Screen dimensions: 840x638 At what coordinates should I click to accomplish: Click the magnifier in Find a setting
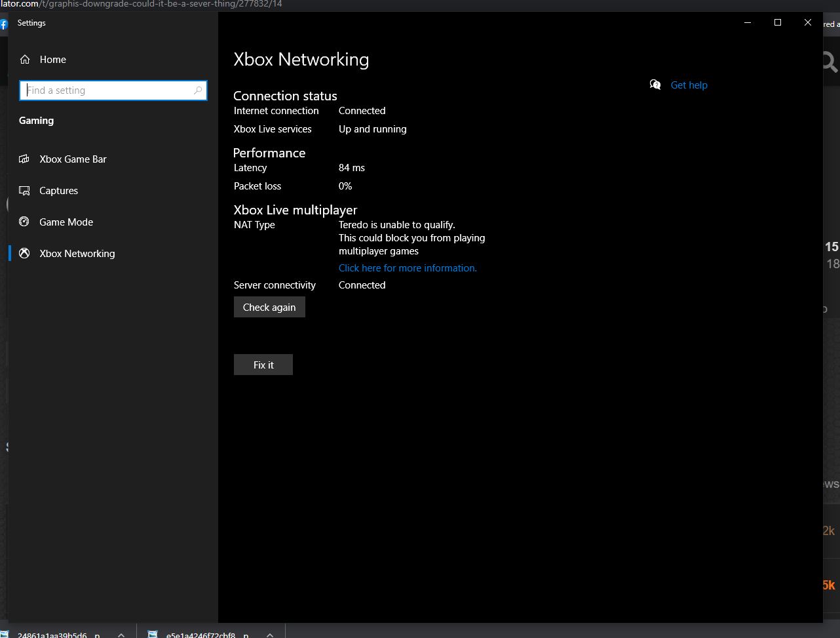(198, 90)
